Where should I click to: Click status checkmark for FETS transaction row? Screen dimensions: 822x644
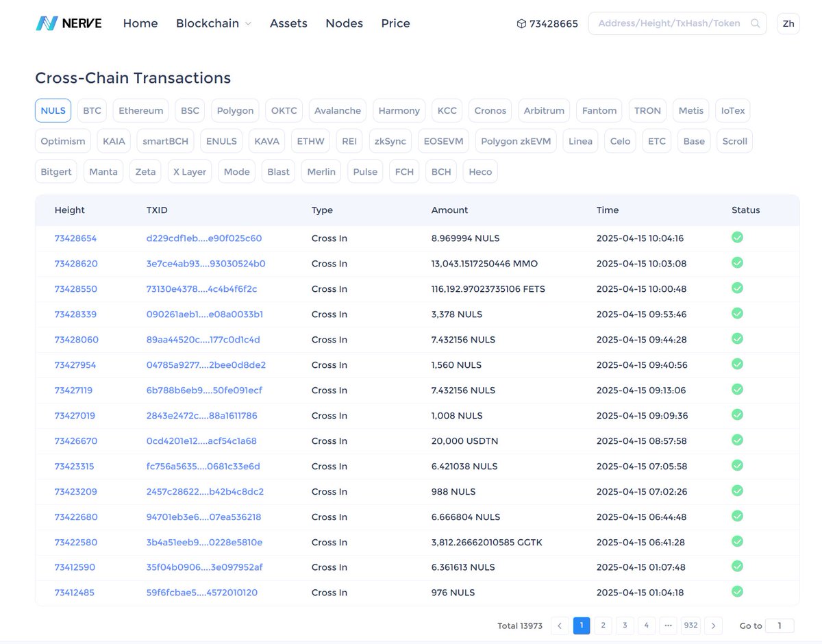pos(737,288)
